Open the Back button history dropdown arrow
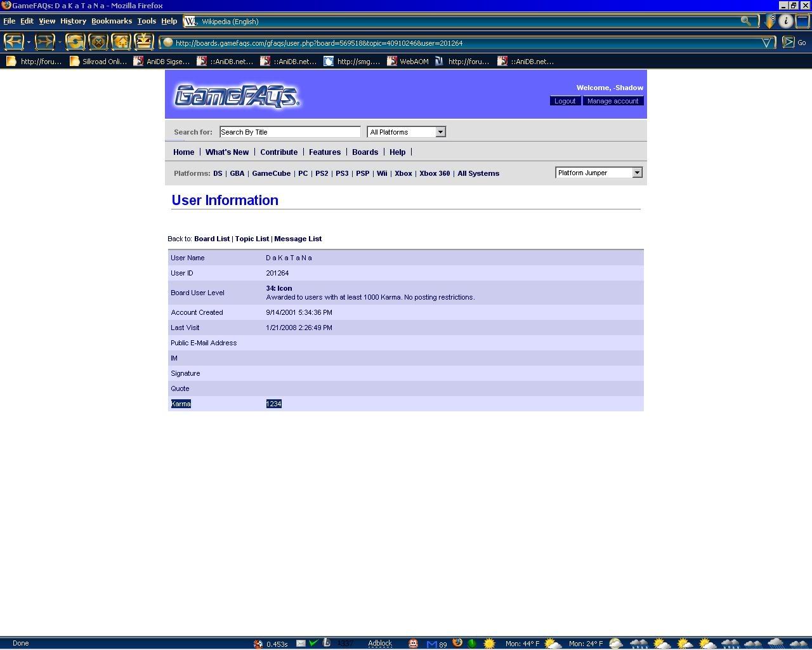The width and height of the screenshot is (812, 650). click(29, 43)
